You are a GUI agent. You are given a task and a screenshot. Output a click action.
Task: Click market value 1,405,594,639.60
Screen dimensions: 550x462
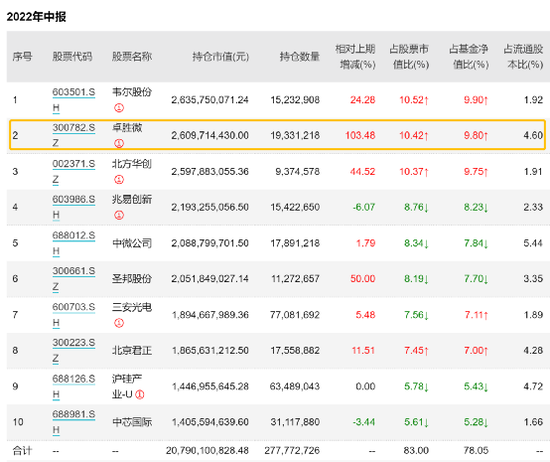[x=210, y=422]
